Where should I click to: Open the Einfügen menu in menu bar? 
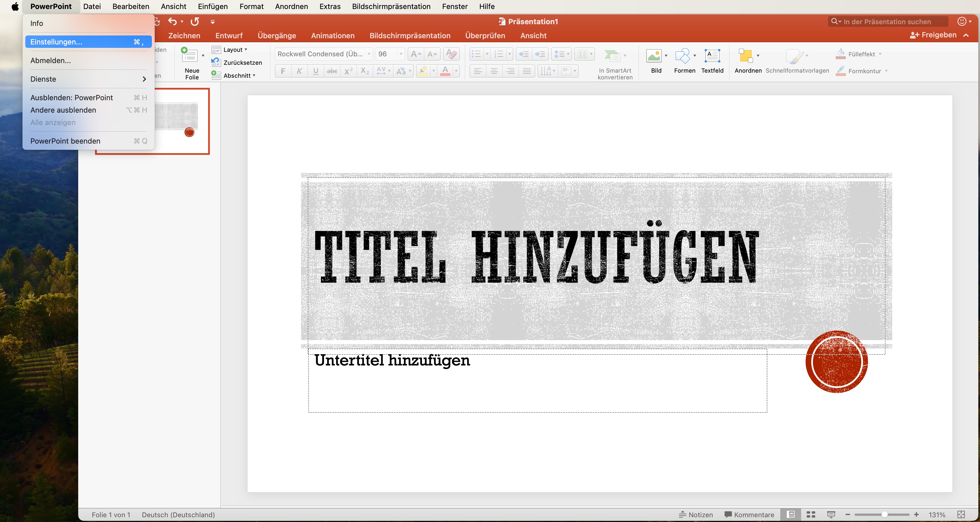213,6
